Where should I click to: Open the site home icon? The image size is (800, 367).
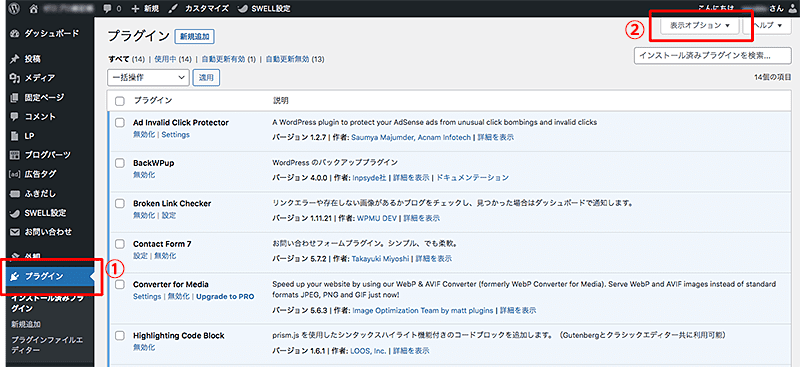tap(34, 8)
